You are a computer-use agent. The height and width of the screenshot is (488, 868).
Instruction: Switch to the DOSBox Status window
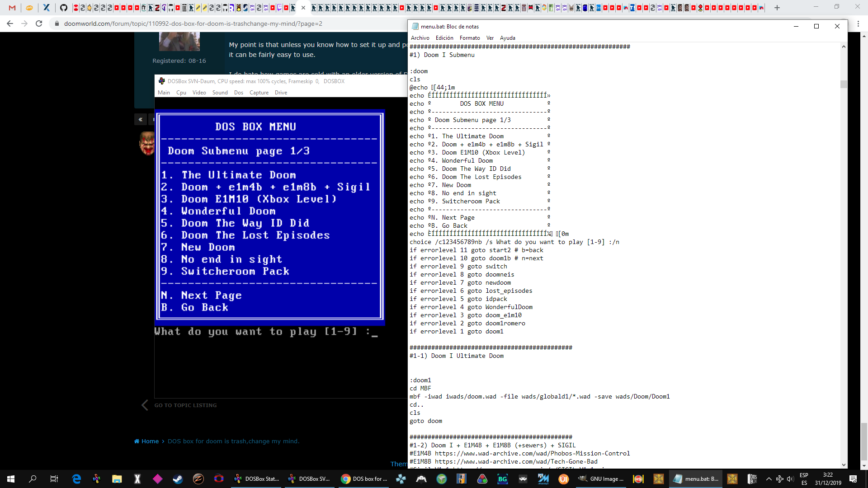[x=256, y=479]
